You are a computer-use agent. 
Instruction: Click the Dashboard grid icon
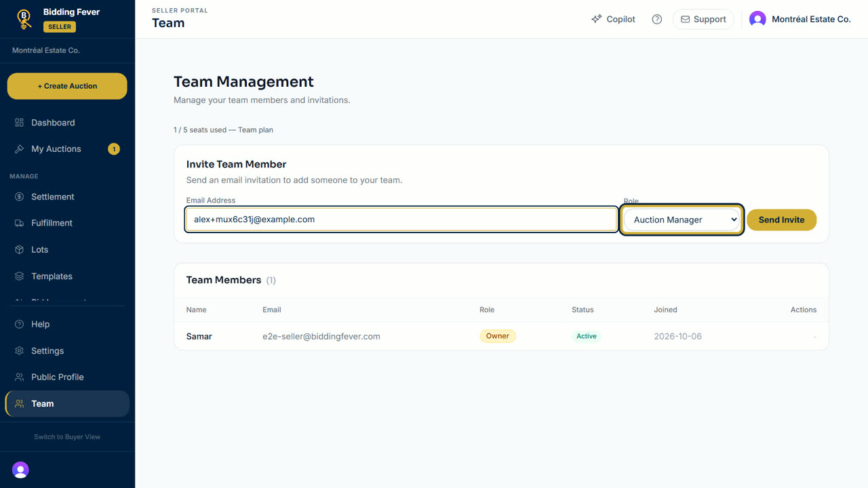click(x=19, y=123)
